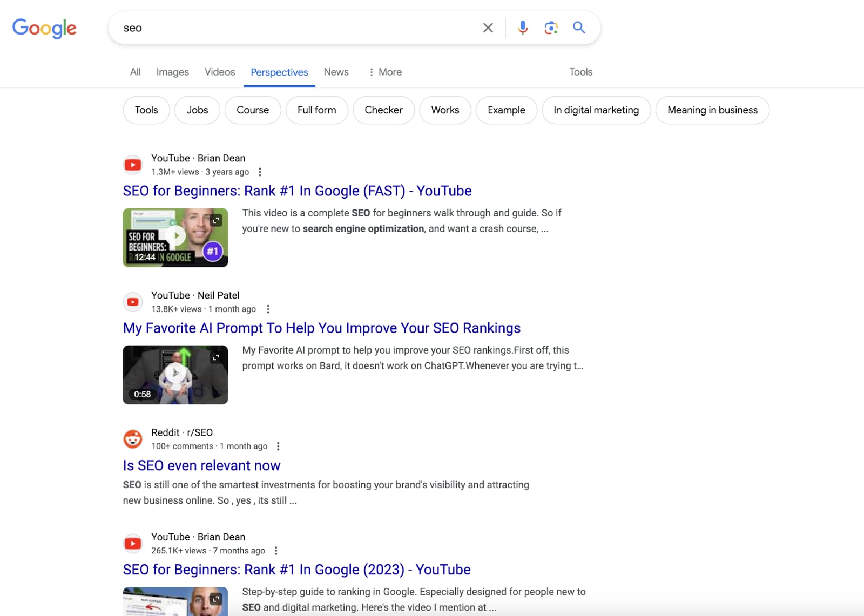Click the '100+ comments · 1 month ago' text

point(210,446)
